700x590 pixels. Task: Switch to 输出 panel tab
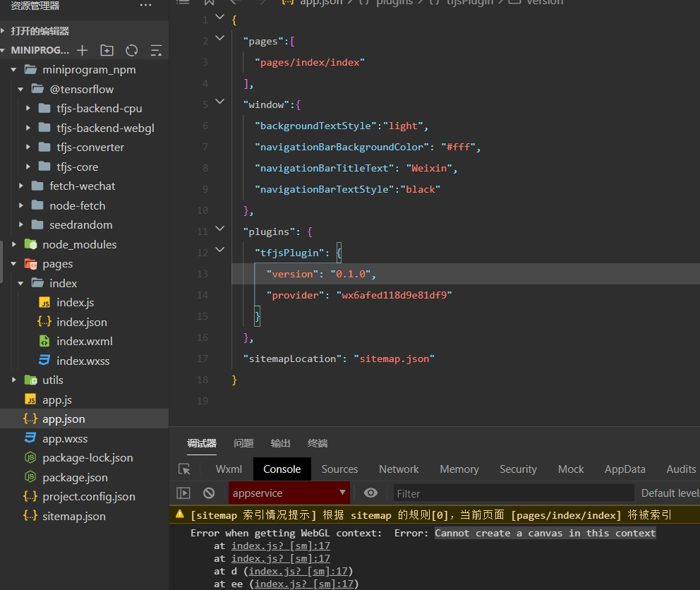[280, 443]
